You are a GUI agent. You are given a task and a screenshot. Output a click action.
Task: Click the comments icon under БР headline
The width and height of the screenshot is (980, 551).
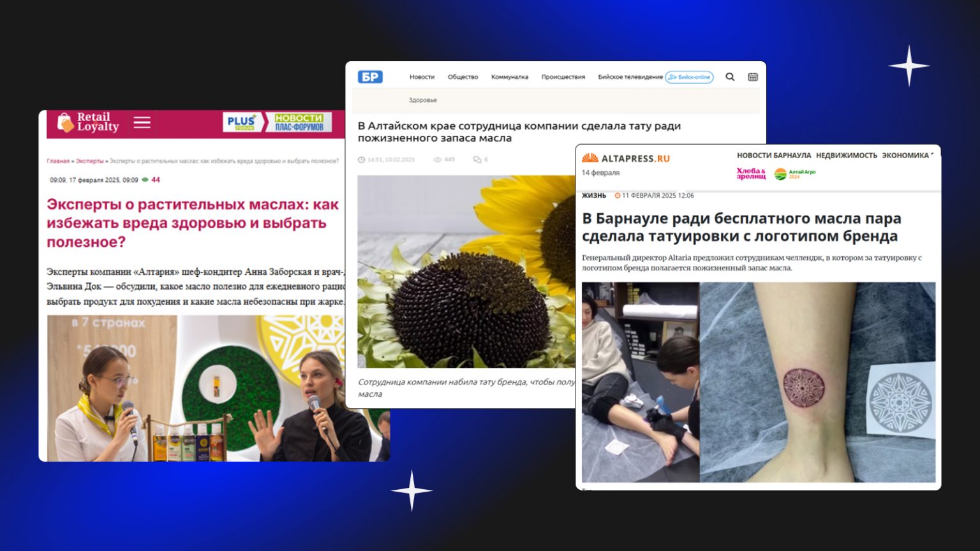coord(477,159)
